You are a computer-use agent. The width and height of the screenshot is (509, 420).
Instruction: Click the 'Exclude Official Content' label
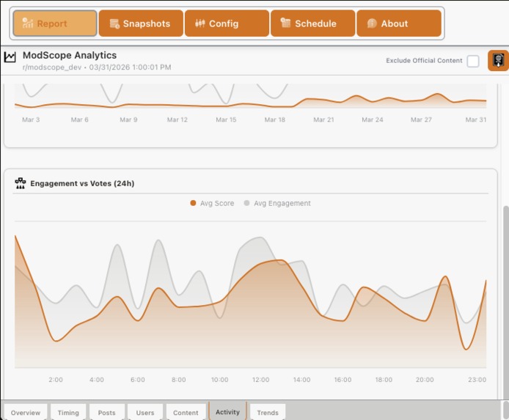424,61
